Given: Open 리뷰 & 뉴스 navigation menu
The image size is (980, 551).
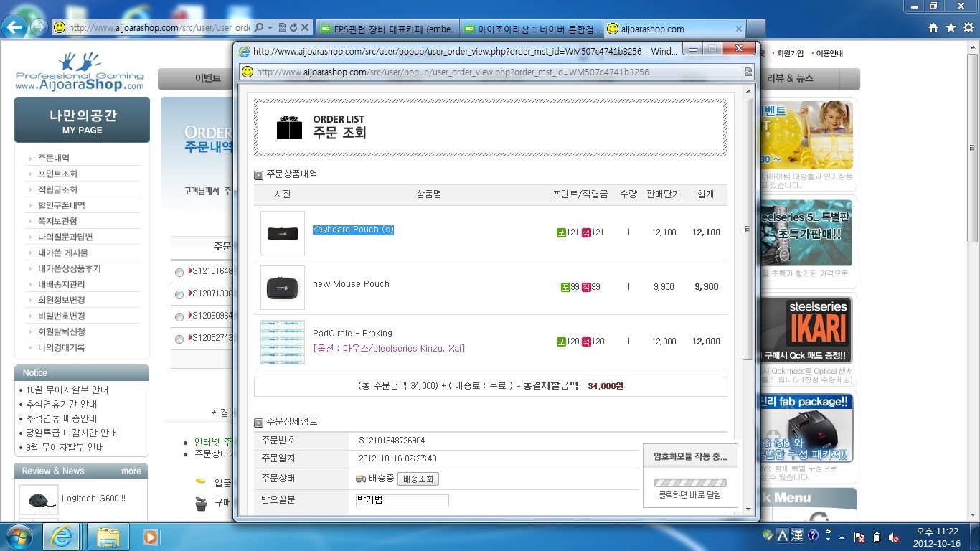Looking at the screenshot, I should pyautogui.click(x=789, y=78).
